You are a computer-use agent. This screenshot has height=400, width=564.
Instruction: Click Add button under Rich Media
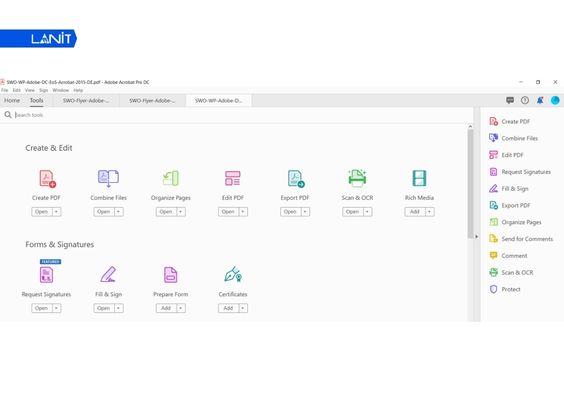tap(415, 212)
